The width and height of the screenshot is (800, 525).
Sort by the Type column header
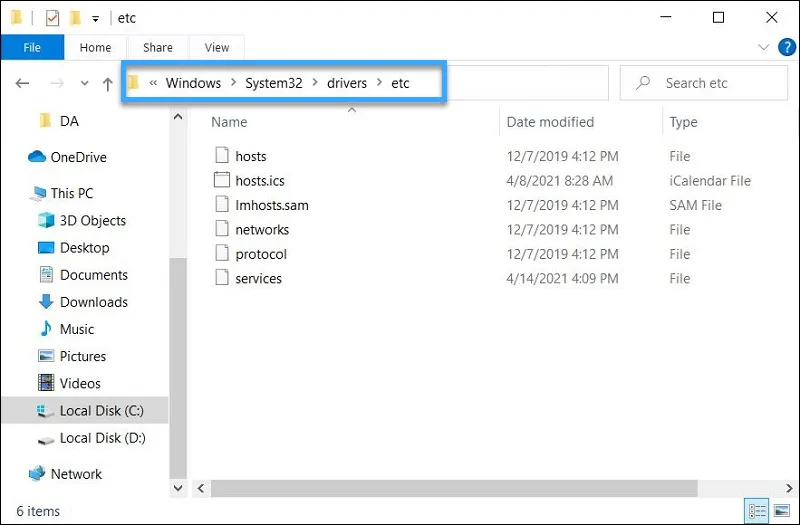(683, 122)
